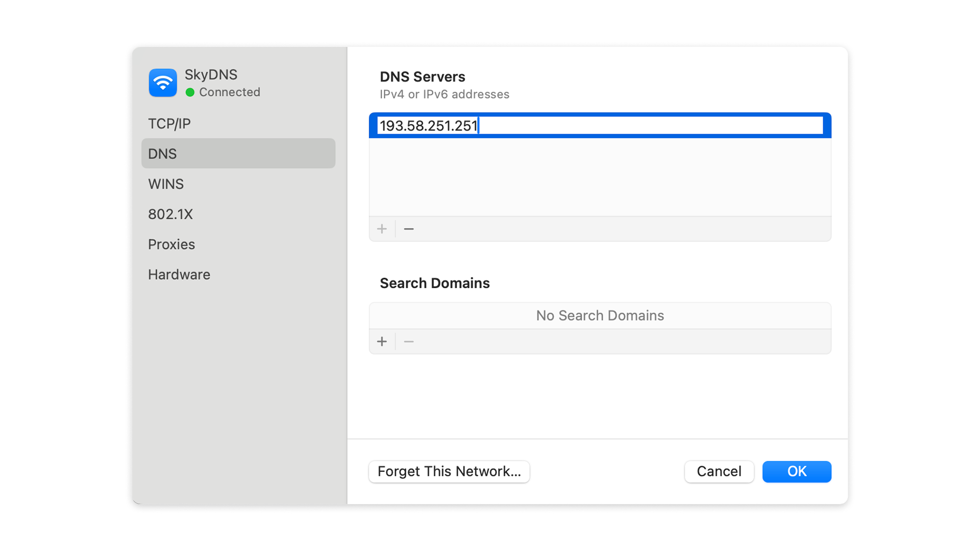This screenshot has height=551, width=980.
Task: Show the Hardware settings
Action: [x=179, y=274]
